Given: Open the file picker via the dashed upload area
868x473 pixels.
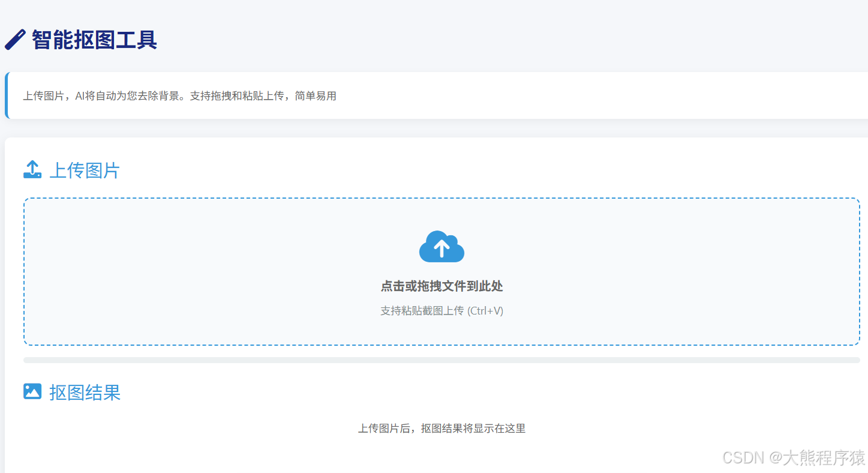Looking at the screenshot, I should tap(441, 271).
